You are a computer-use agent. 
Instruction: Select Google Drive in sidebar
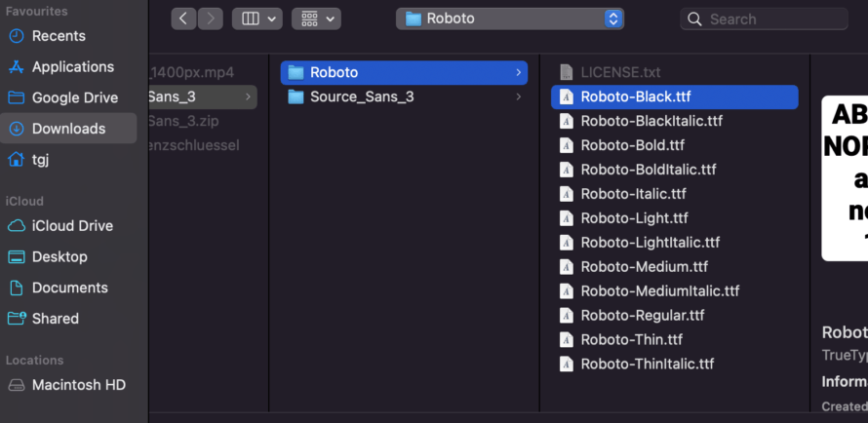[x=74, y=97]
